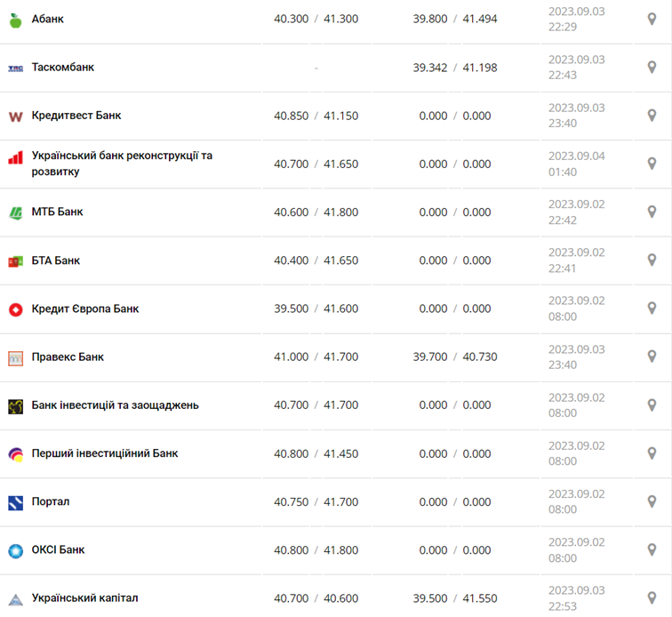Click the location pin for БТА Банк
Screen dimensions: 672x617
point(652,260)
